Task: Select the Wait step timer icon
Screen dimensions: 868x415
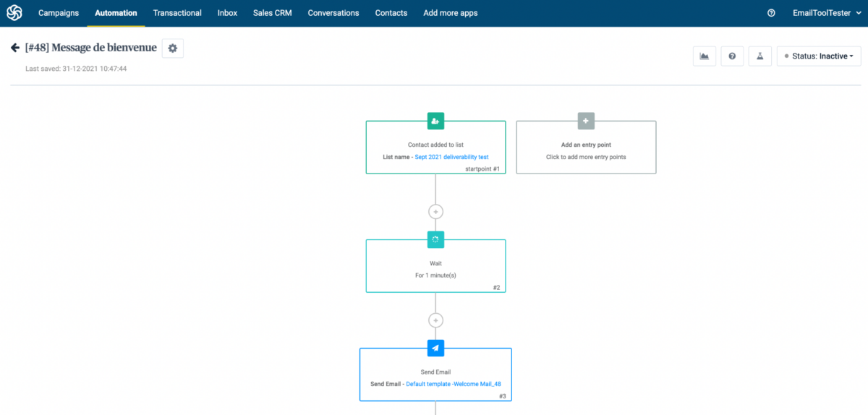Action: pos(435,239)
